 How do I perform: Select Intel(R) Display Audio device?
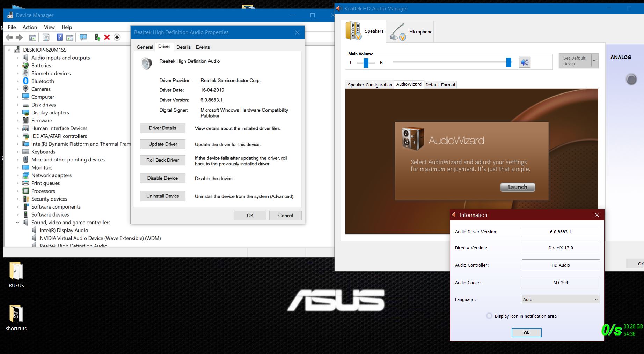click(x=64, y=230)
